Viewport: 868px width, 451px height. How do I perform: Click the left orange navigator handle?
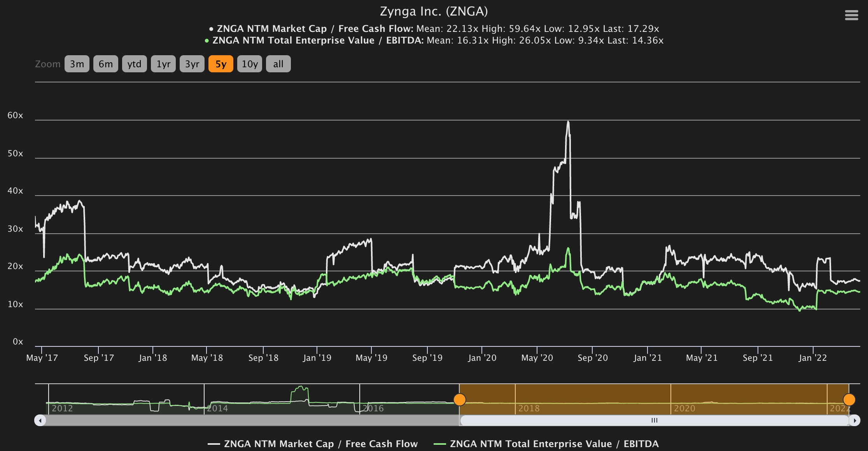click(x=460, y=399)
